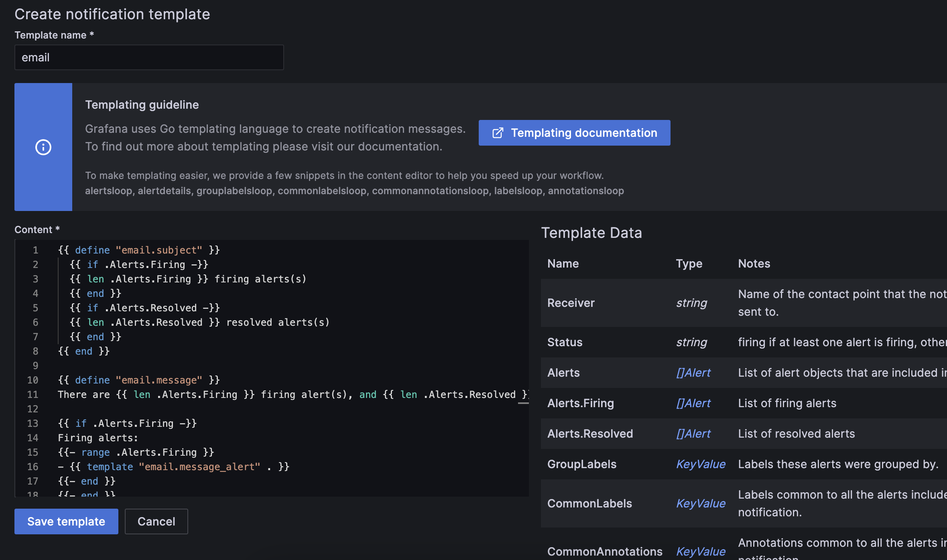Viewport: 947px width, 560px height.
Task: Click external link icon on documentation button
Action: [498, 133]
